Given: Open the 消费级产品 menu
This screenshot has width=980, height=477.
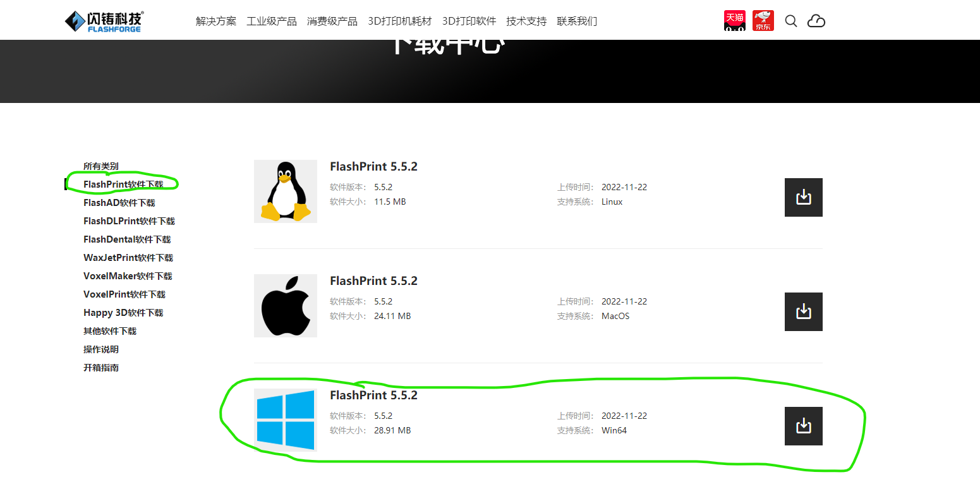Looking at the screenshot, I should pyautogui.click(x=332, y=21).
